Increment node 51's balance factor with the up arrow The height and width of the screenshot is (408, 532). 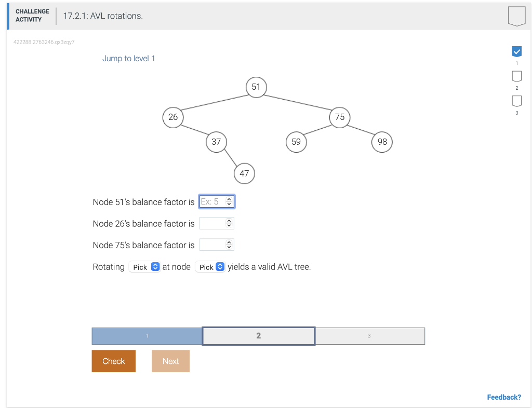pos(230,199)
